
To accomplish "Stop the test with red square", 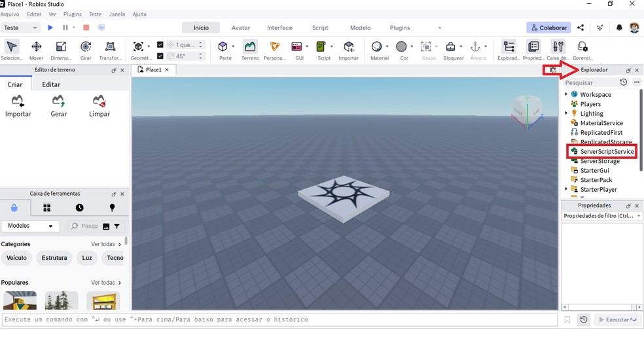I will (x=86, y=27).
